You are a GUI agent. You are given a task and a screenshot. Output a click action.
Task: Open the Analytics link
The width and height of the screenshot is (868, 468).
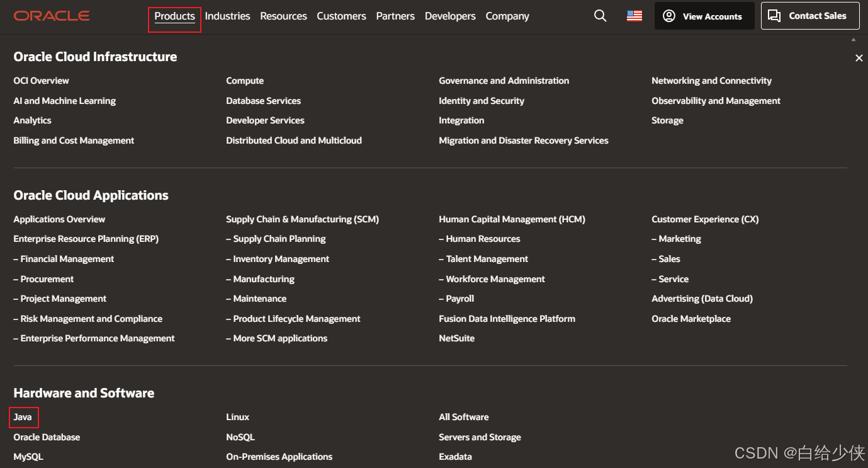pos(32,120)
